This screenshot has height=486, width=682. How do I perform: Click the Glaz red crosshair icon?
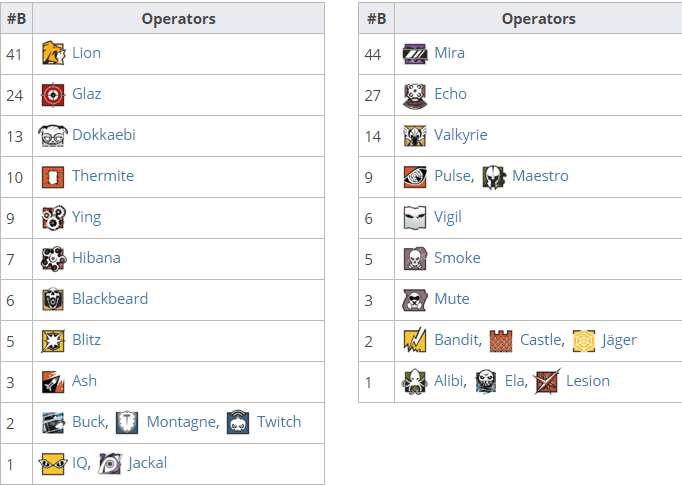(53, 94)
